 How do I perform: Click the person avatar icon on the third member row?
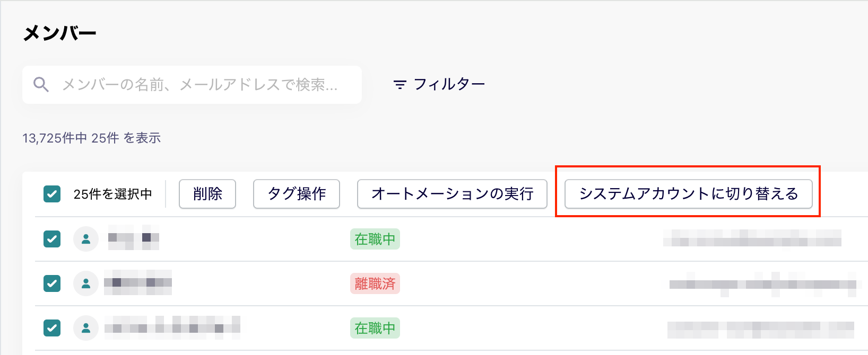tap(86, 328)
